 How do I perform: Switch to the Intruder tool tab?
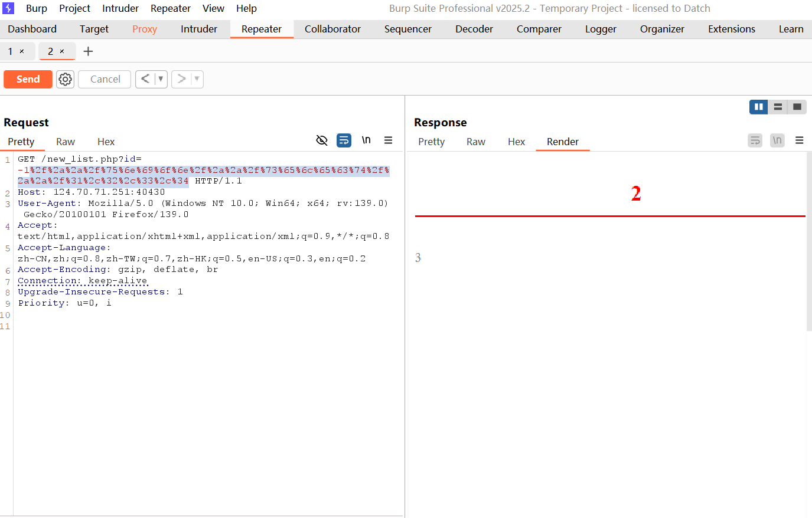point(199,29)
